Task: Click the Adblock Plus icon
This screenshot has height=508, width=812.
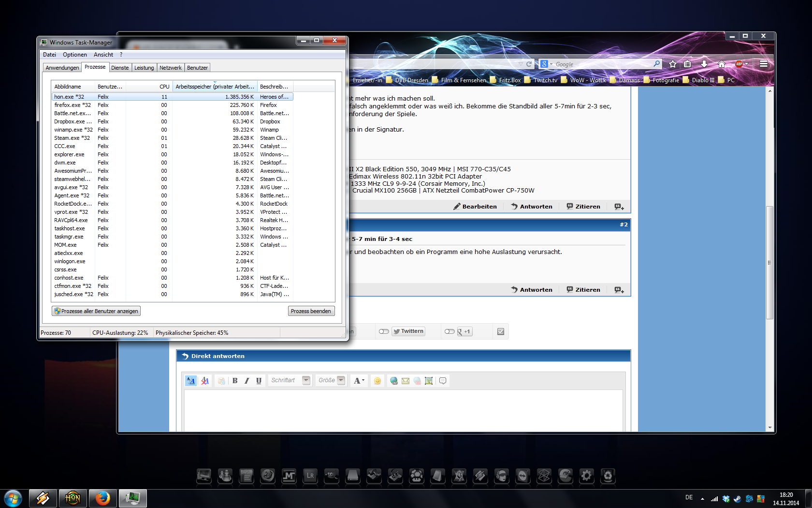Action: [739, 64]
